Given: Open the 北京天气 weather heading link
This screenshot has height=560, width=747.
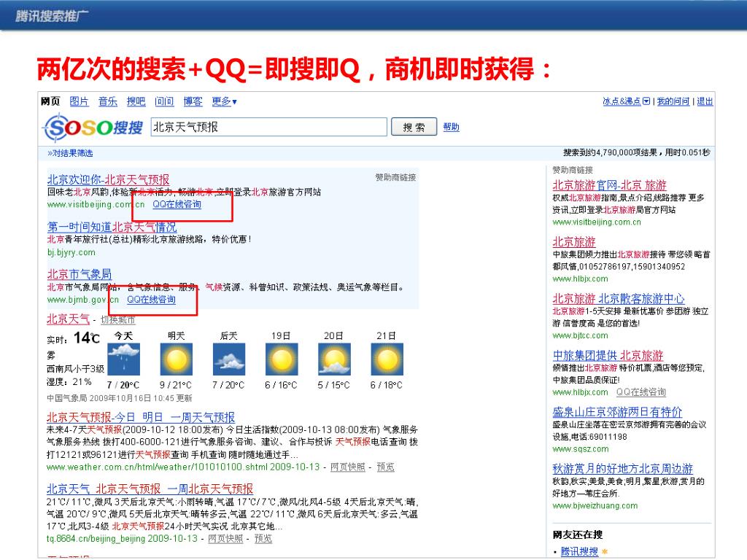Looking at the screenshot, I should tap(68, 319).
